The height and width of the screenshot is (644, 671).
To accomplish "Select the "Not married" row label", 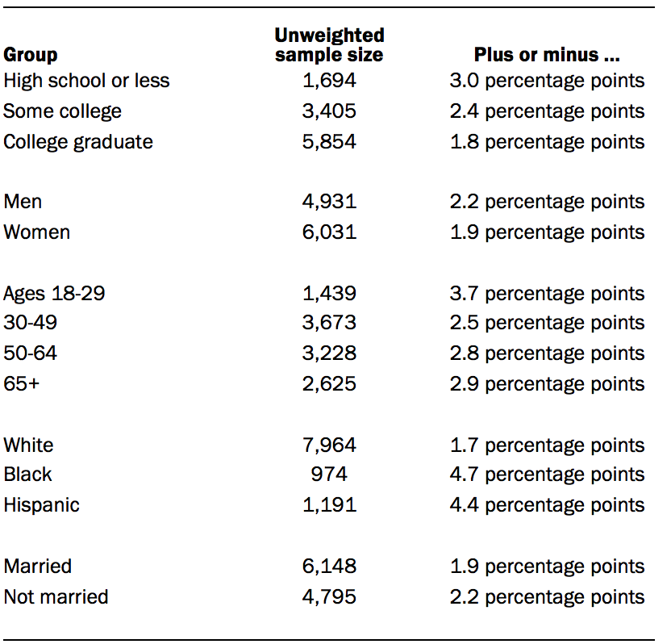I will pyautogui.click(x=56, y=597).
